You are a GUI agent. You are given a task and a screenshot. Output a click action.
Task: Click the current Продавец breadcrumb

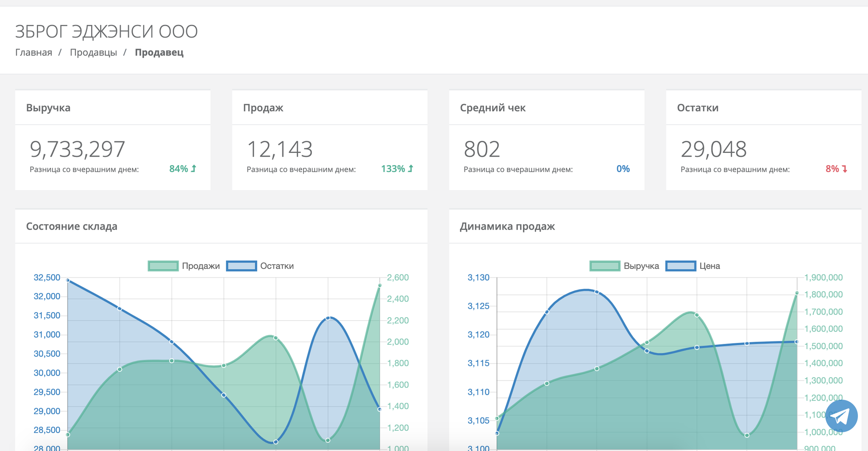(x=159, y=53)
